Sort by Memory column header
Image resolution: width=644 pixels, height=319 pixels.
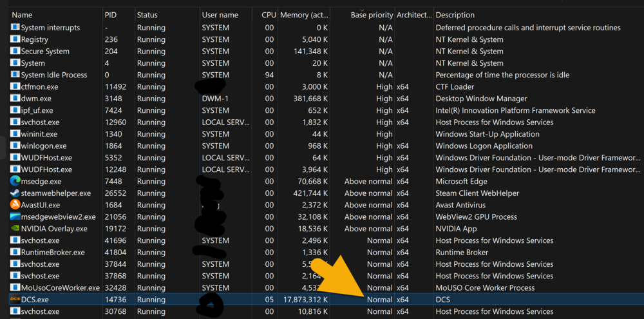tap(305, 15)
